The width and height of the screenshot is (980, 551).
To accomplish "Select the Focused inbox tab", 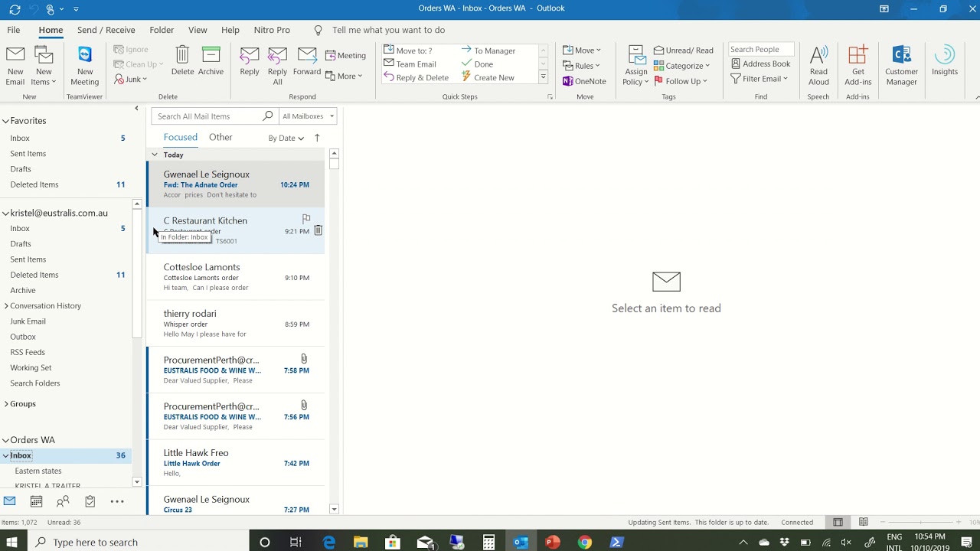I will [x=181, y=137].
